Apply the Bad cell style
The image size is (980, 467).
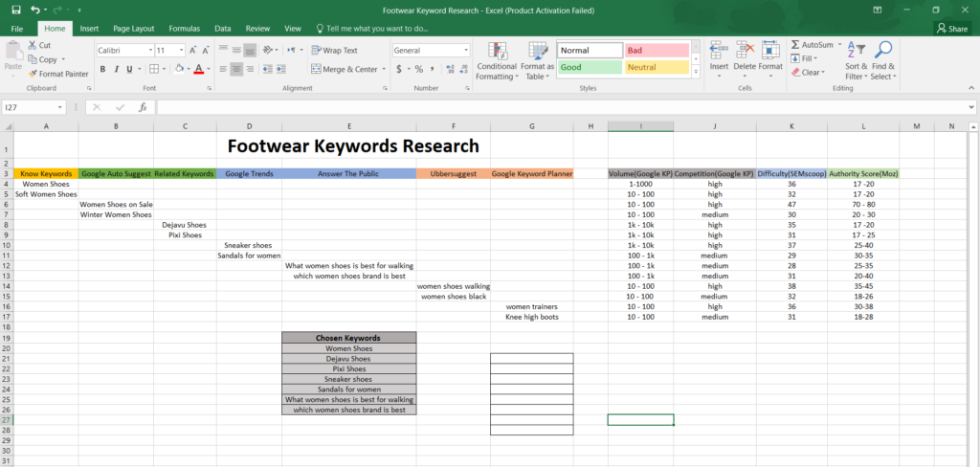(x=657, y=50)
